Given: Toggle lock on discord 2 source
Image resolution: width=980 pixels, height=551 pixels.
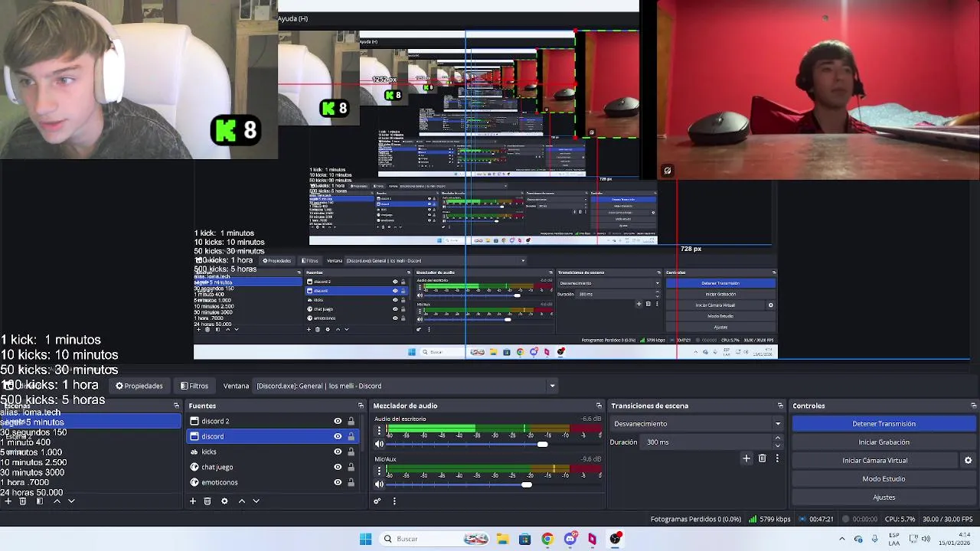Looking at the screenshot, I should point(351,421).
